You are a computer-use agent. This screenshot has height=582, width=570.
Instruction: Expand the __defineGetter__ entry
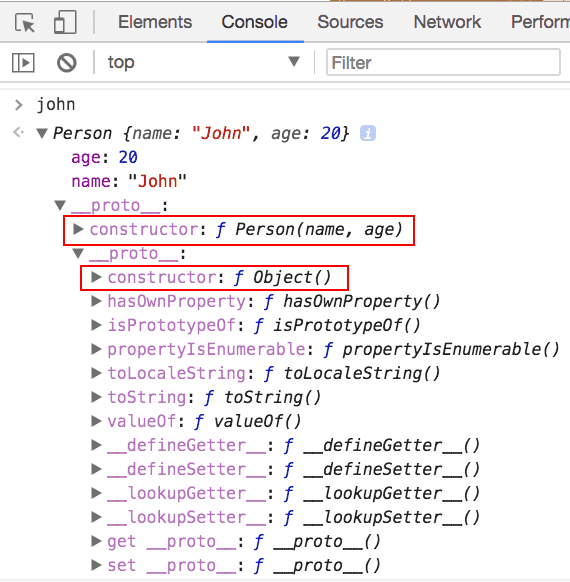[96, 445]
